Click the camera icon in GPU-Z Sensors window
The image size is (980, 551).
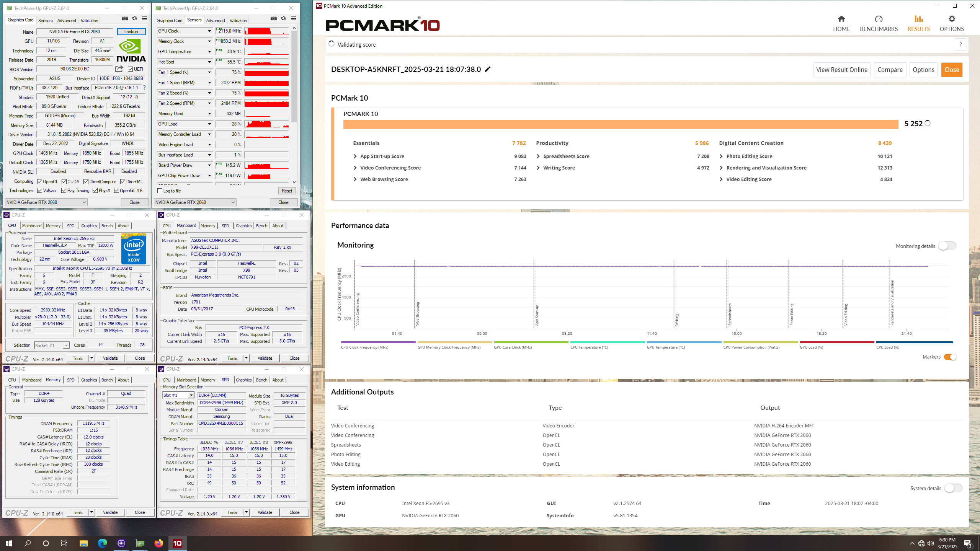coord(274,19)
